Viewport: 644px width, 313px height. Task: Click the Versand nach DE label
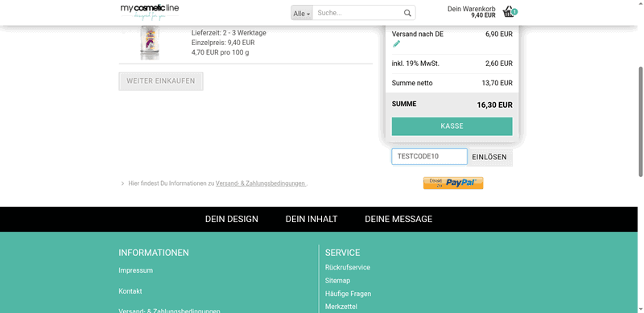(x=418, y=34)
